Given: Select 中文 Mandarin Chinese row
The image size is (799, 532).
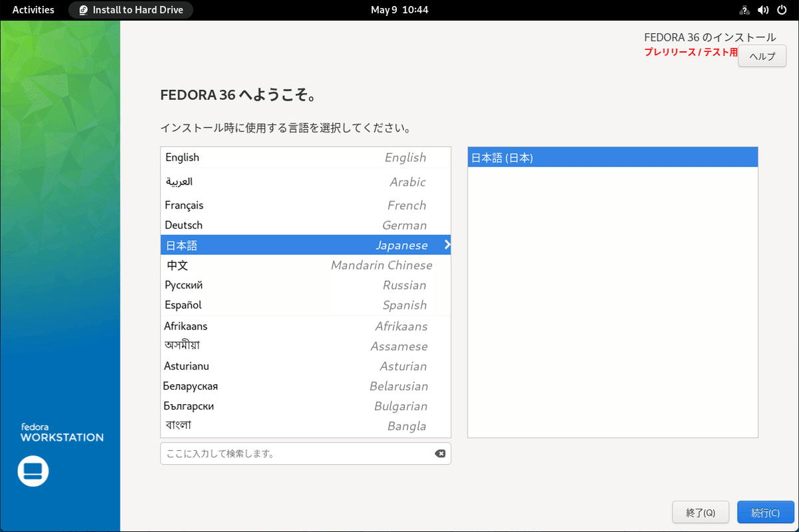Looking at the screenshot, I should (x=306, y=265).
